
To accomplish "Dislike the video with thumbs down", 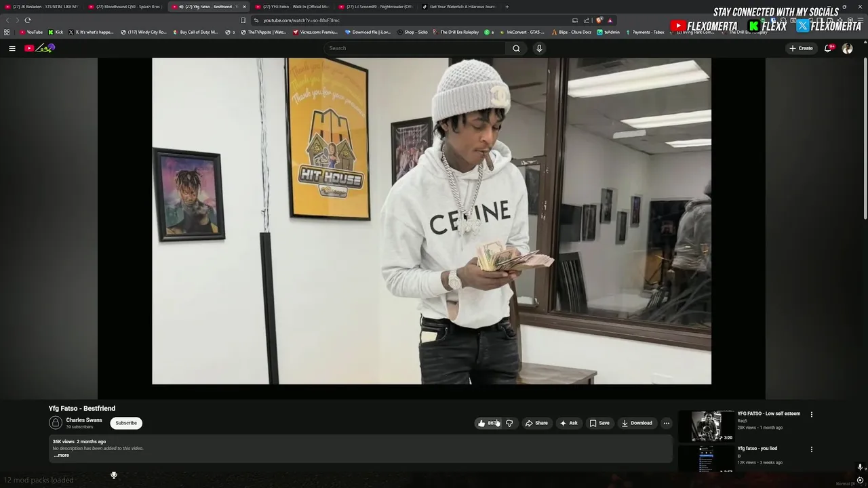I will pos(509,423).
